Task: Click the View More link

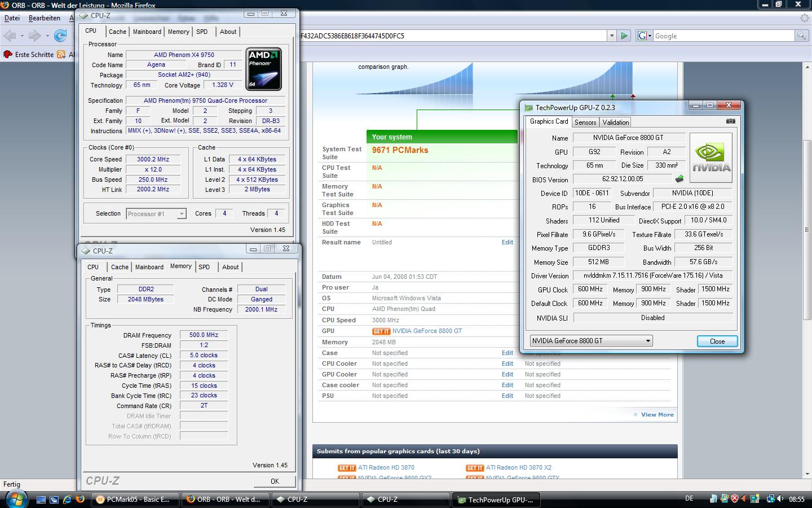Action: coord(657,415)
